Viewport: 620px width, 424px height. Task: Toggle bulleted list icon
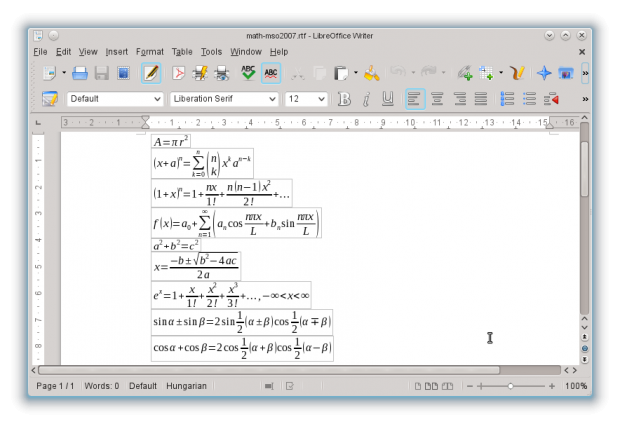[x=529, y=99]
